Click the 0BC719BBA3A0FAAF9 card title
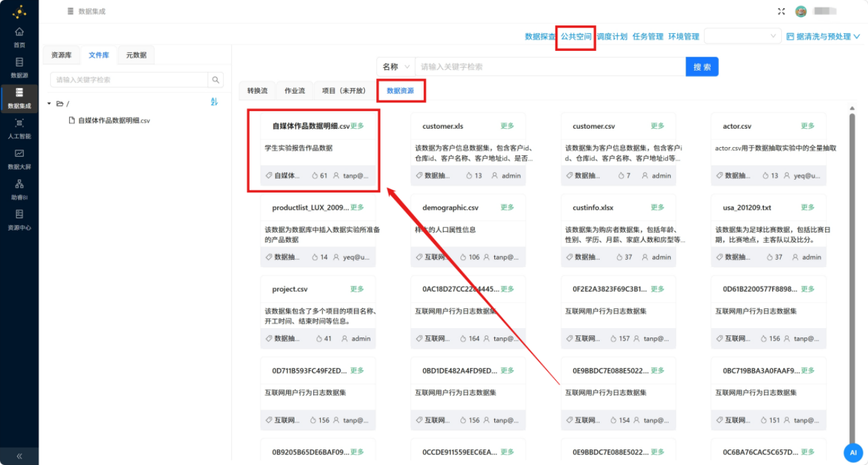868x465 pixels. tap(760, 371)
